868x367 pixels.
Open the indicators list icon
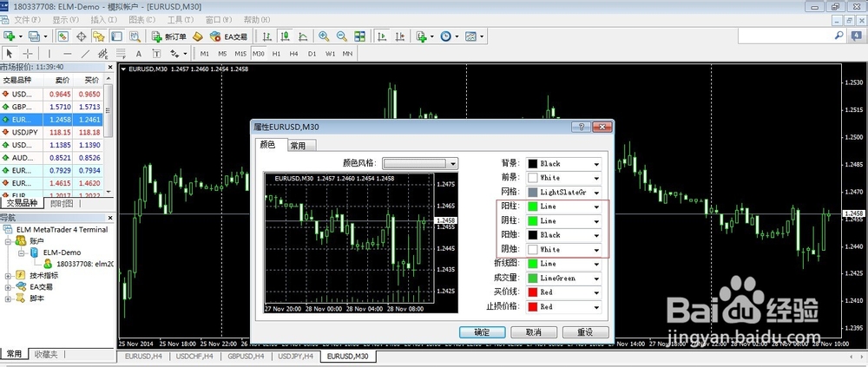click(422, 36)
